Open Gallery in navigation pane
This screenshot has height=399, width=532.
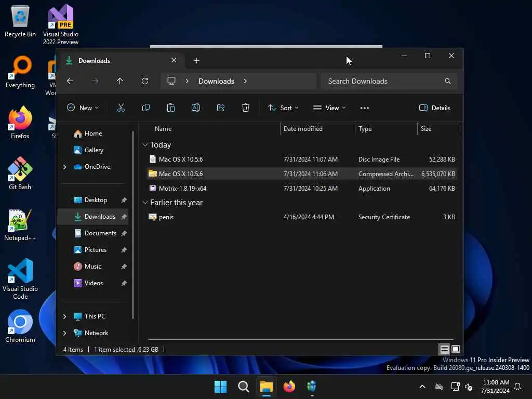tap(94, 150)
